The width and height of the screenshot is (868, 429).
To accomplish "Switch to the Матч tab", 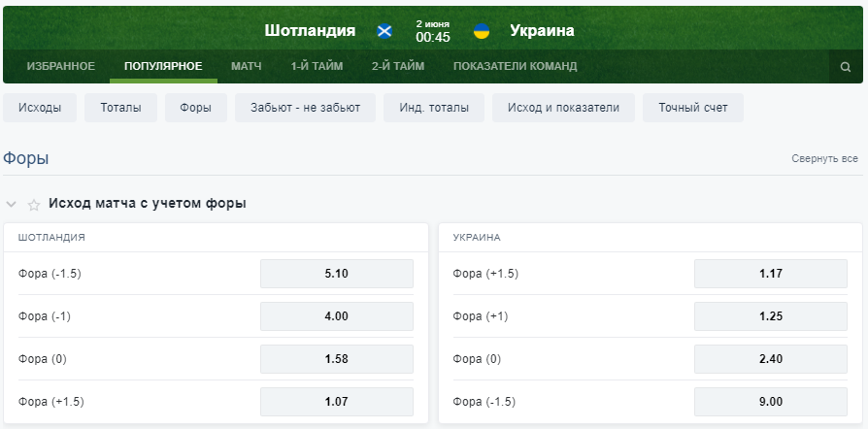I will 247,67.
